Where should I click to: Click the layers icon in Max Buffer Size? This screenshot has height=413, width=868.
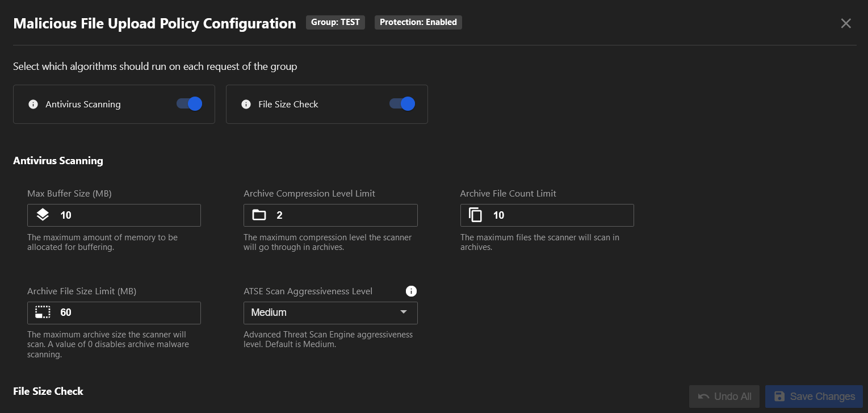[43, 215]
